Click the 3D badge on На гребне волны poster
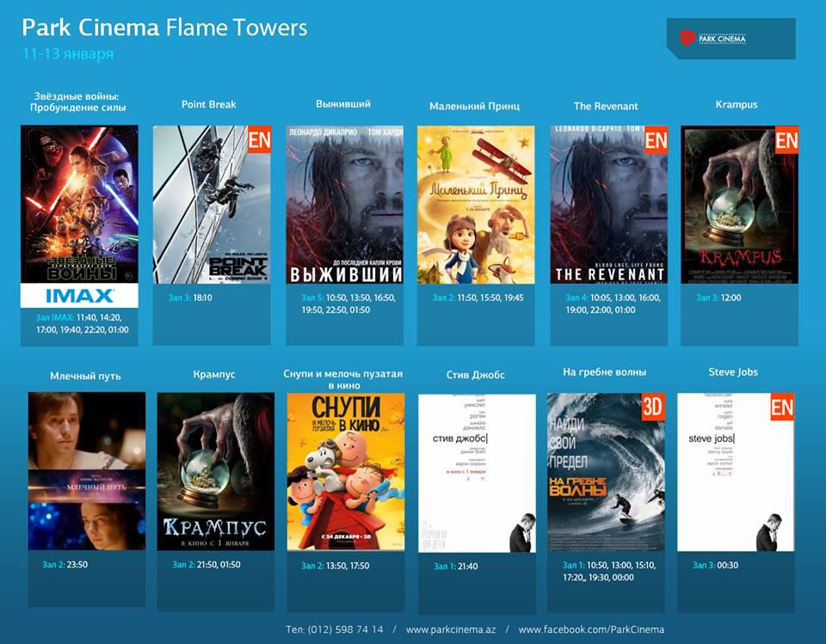The width and height of the screenshot is (826, 644). pyautogui.click(x=653, y=408)
